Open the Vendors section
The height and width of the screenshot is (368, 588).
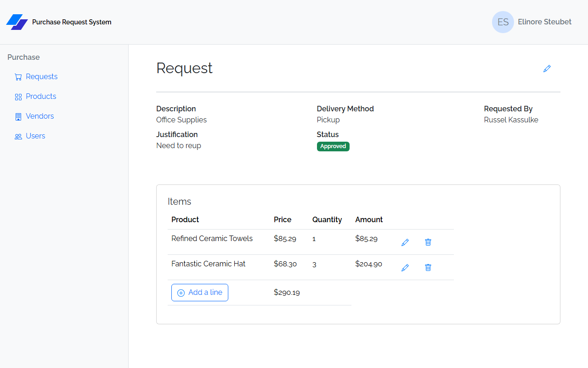click(x=40, y=116)
